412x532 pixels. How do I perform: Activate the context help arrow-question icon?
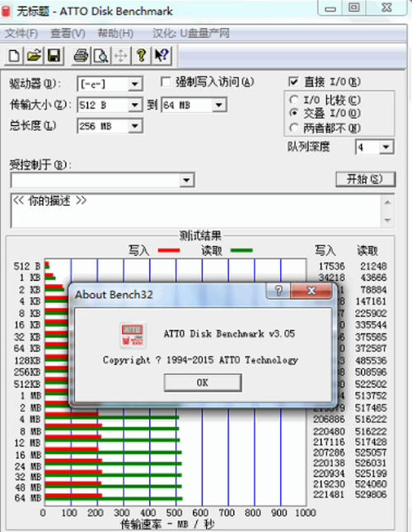point(162,55)
